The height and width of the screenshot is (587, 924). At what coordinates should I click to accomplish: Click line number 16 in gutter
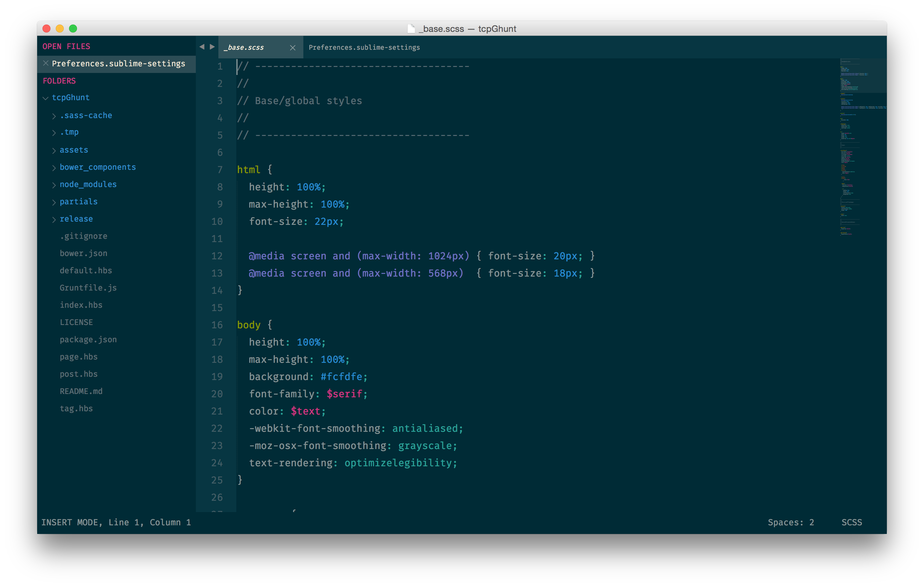click(217, 325)
